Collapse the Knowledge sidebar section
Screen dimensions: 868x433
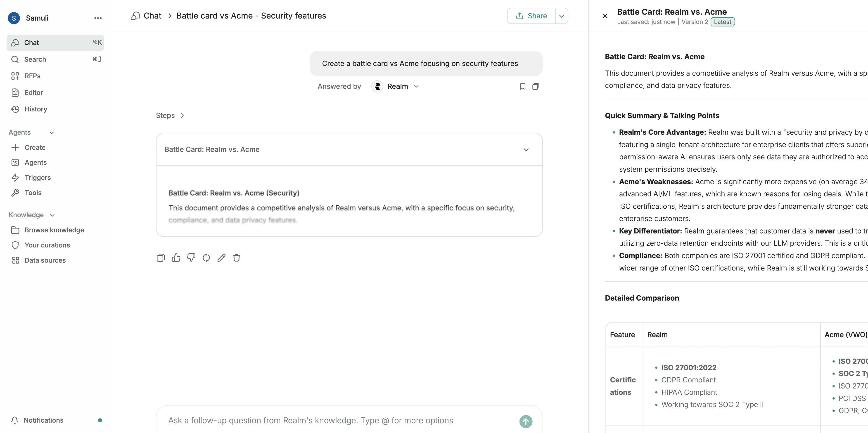coord(52,215)
